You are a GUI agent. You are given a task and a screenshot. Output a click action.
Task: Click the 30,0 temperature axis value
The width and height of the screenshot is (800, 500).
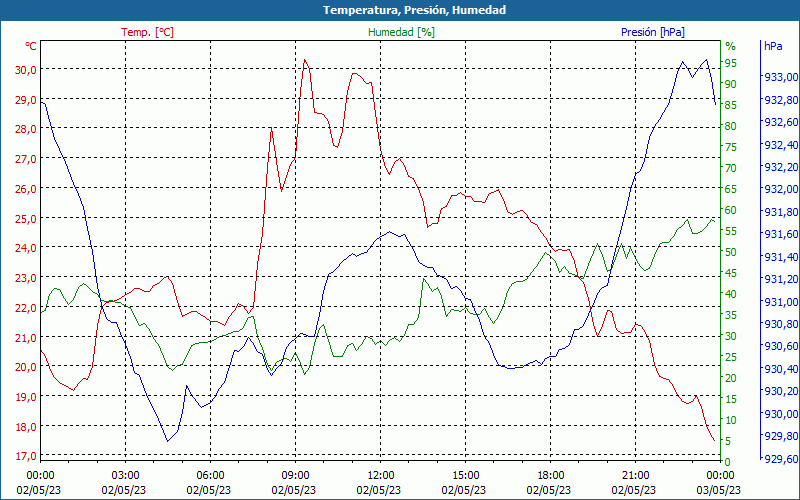tap(26, 70)
